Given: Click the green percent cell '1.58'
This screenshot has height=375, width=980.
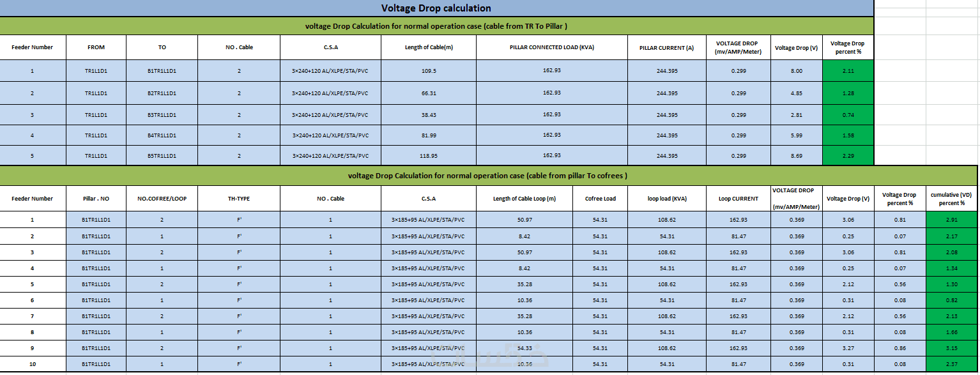Looking at the screenshot, I should point(848,135).
